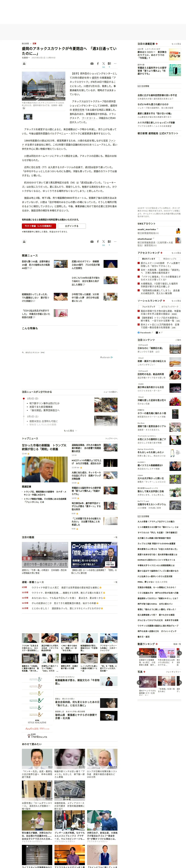Click X icon below the article body

104,242
